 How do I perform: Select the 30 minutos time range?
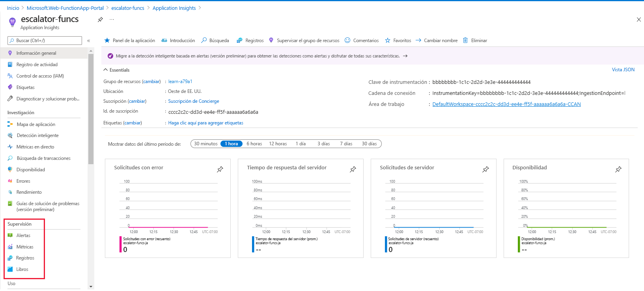pyautogui.click(x=205, y=144)
